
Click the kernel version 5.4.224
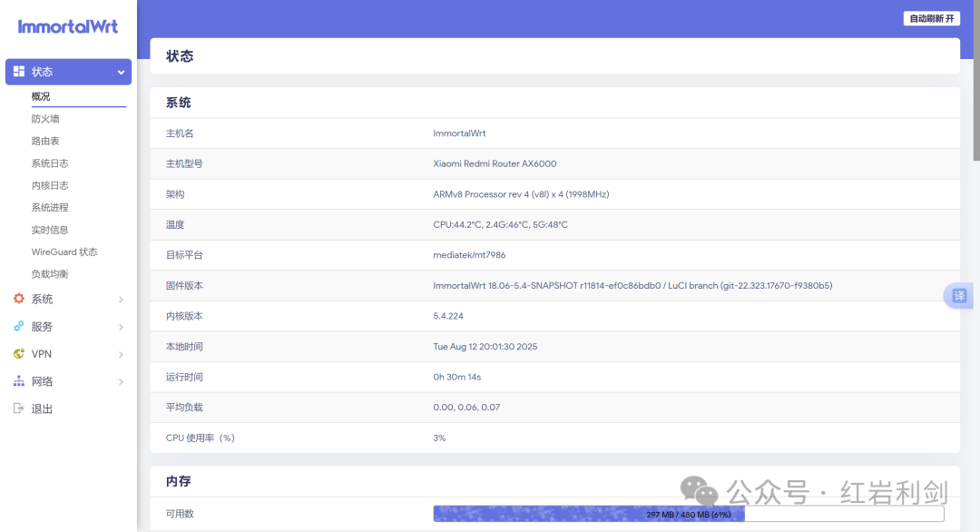pos(448,316)
